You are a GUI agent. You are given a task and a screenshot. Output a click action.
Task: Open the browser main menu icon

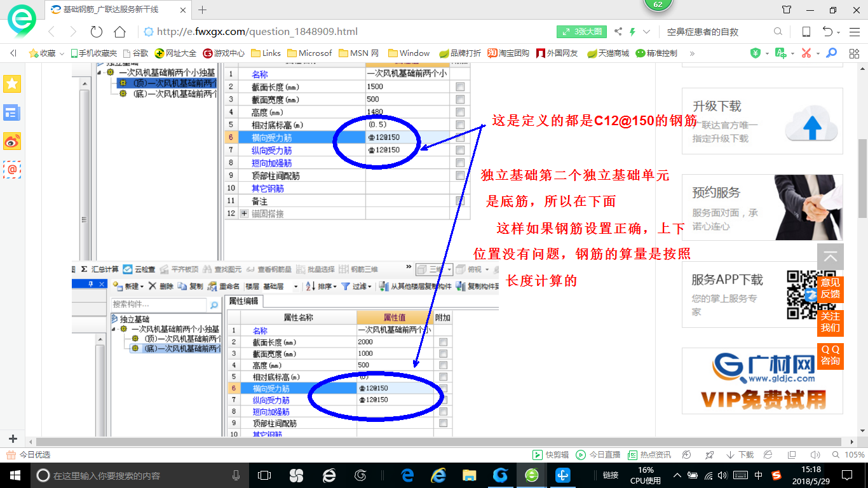pyautogui.click(x=853, y=32)
